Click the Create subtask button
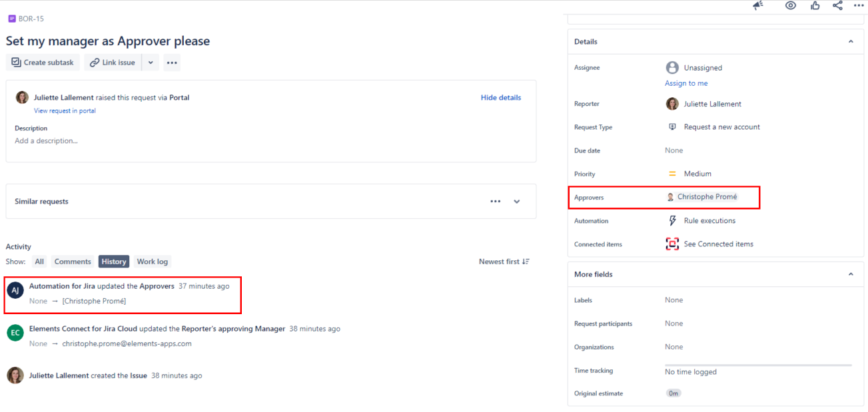This screenshot has height=412, width=868. point(43,63)
